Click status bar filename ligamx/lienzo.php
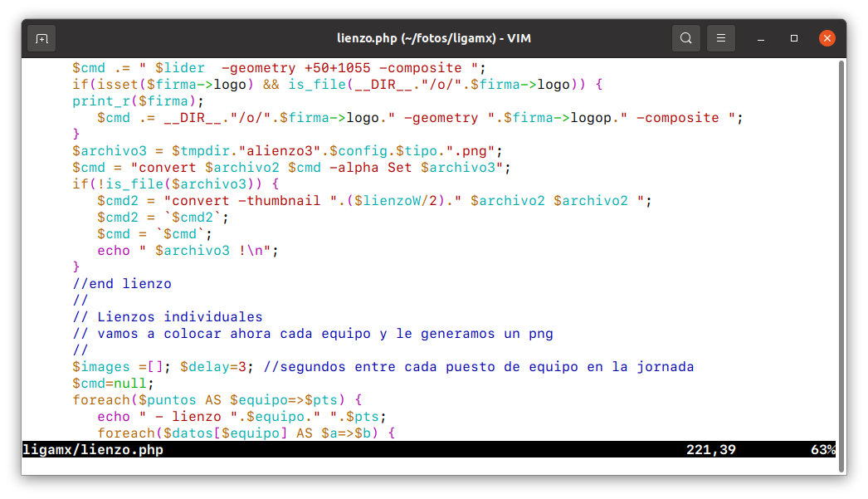868x499 pixels. coord(93,450)
